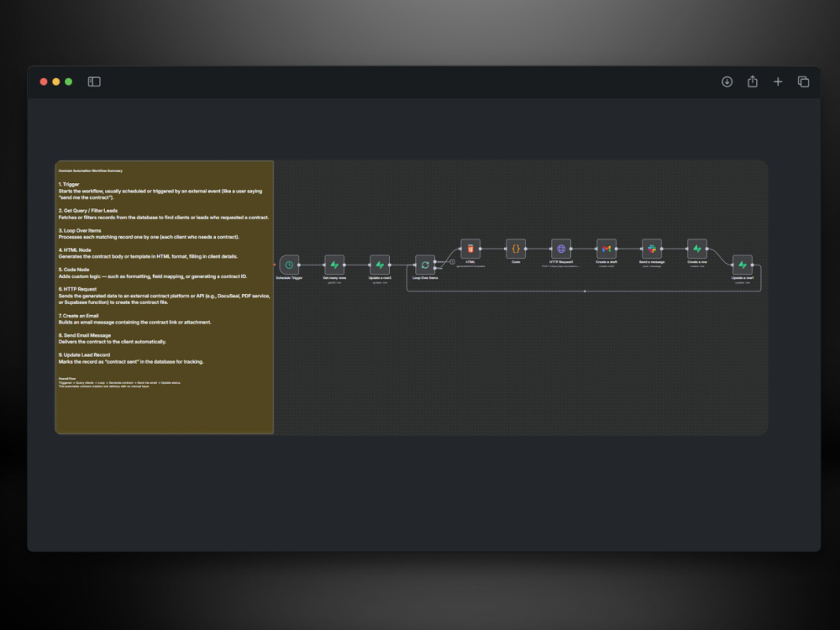Viewport: 840px width, 630px height.
Task: Click "5. Code Node" note heading
Action: [x=74, y=270]
